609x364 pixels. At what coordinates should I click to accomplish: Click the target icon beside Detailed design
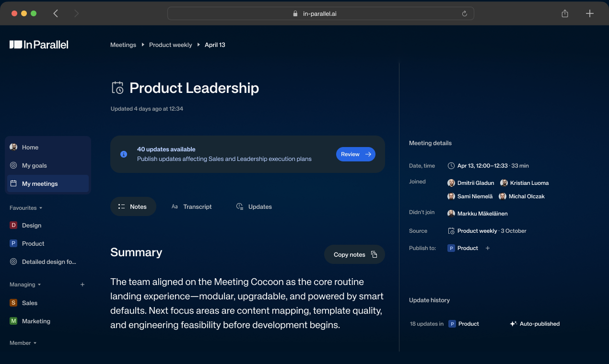click(x=13, y=262)
